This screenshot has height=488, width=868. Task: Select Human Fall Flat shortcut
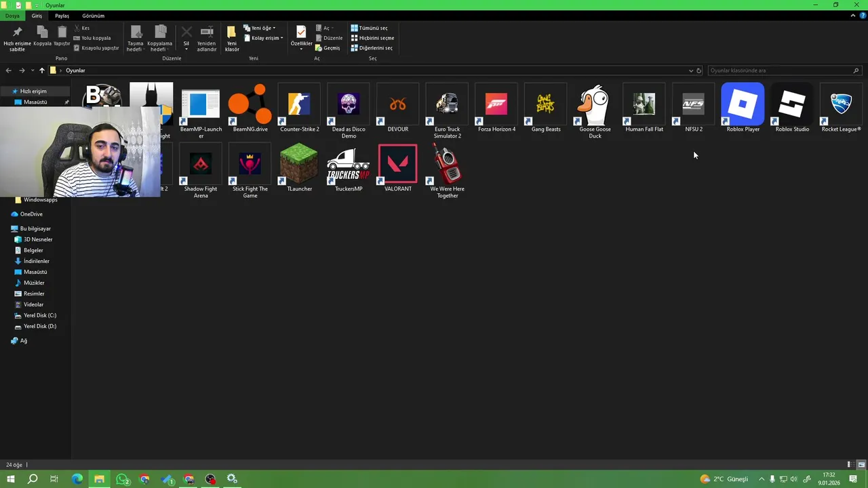point(644,108)
